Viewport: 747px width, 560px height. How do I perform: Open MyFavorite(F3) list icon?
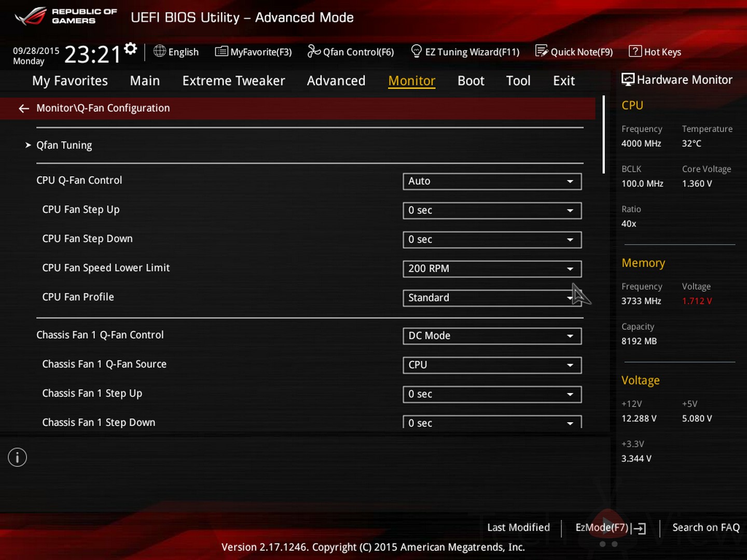[x=222, y=51]
